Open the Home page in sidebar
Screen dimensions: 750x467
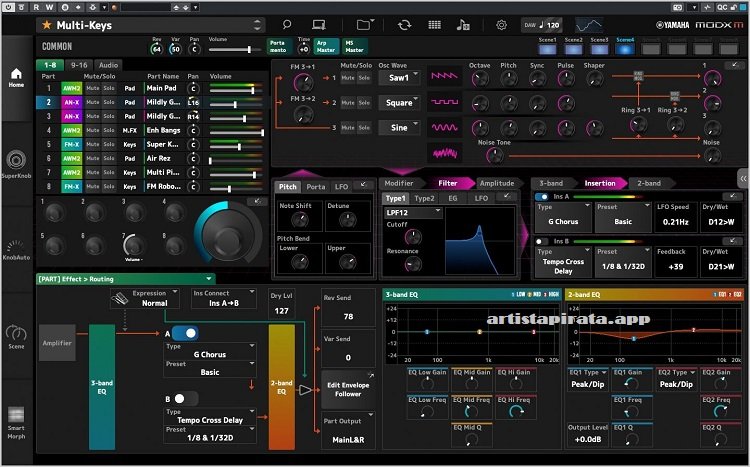pos(16,77)
